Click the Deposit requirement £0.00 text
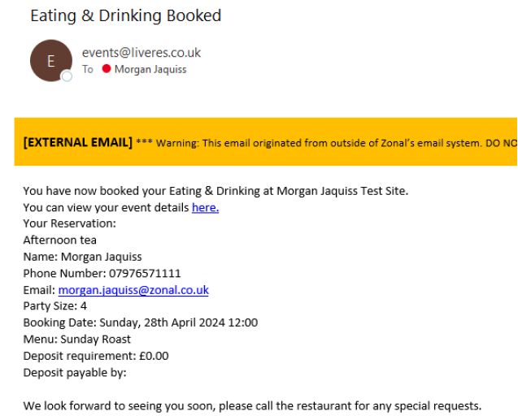 96,356
